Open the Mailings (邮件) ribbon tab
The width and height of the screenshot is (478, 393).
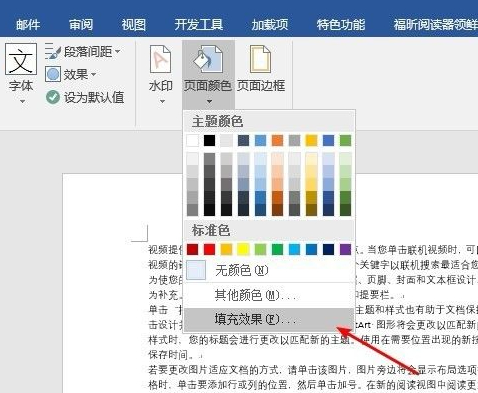(x=28, y=24)
